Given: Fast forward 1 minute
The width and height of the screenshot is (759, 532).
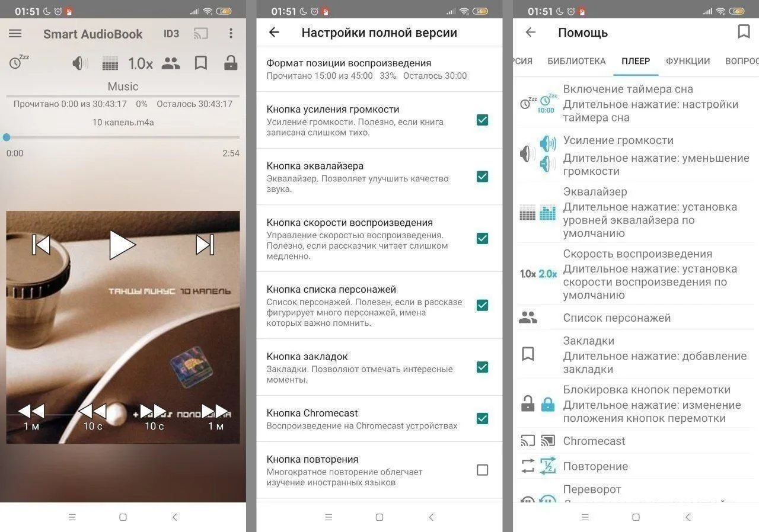Looking at the screenshot, I should pos(215,416).
